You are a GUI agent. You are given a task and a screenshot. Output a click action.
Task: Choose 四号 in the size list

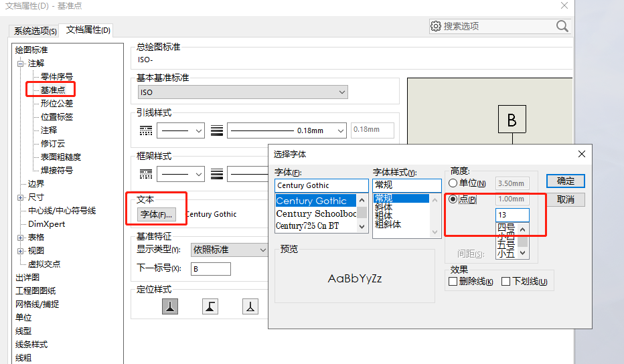click(506, 227)
